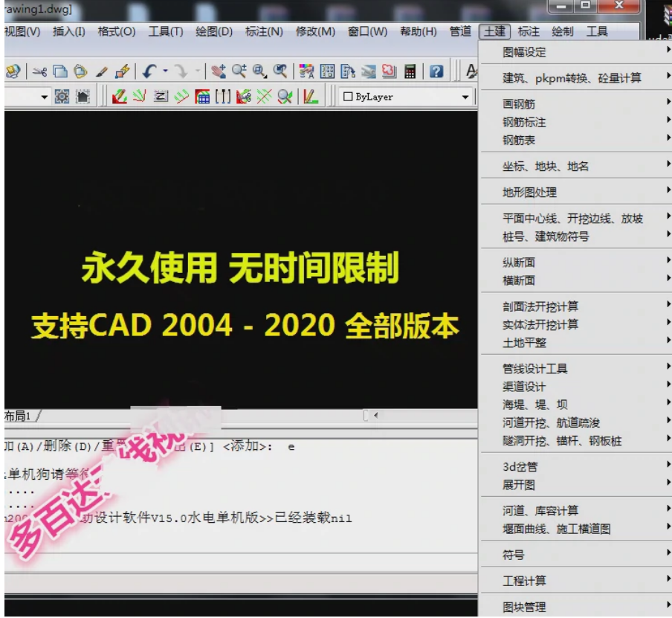672x618 pixels.
Task: Choose 纵断面 from the 土建 menu
Action: (575, 263)
